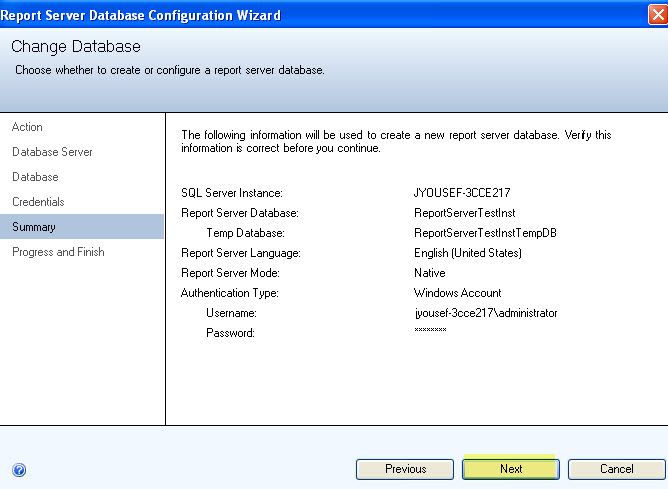Click the Native mode value
The image size is (668, 489).
point(429,273)
